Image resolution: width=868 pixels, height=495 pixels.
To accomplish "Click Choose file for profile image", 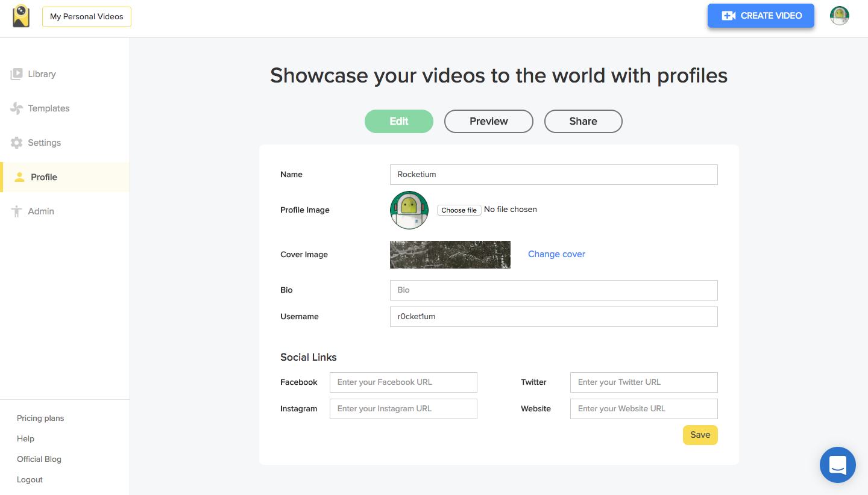I will pyautogui.click(x=459, y=210).
